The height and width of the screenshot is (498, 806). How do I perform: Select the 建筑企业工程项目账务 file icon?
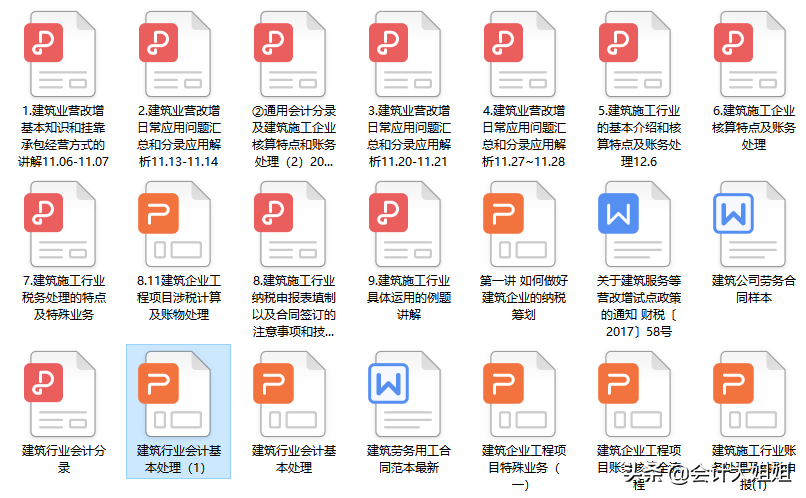[636, 394]
